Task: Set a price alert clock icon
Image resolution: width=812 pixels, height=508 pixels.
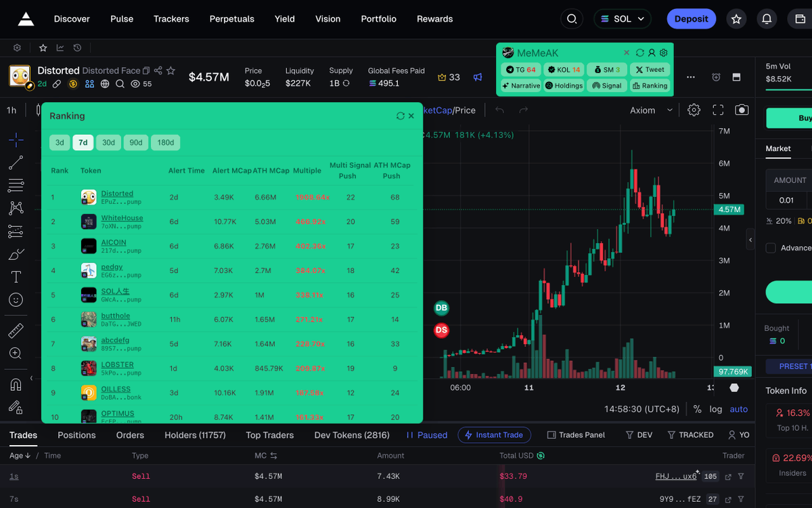Action: click(x=717, y=77)
